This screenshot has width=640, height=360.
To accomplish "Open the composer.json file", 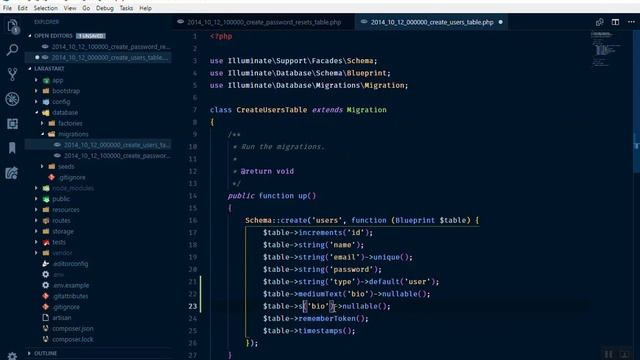I will [x=98, y=328].
